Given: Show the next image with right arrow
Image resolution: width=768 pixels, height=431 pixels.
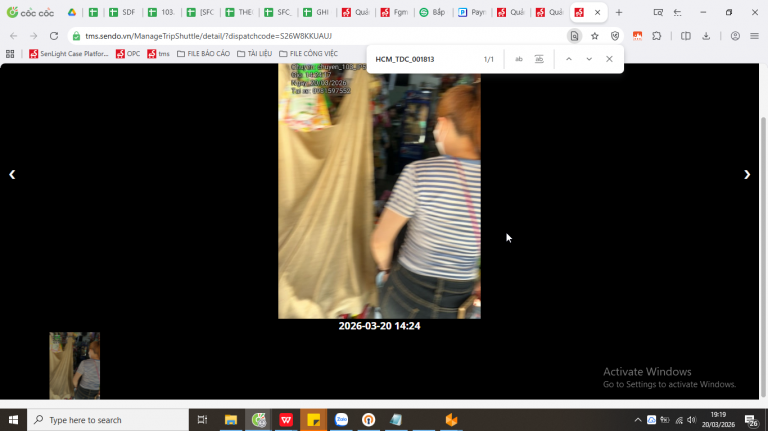Looking at the screenshot, I should click(746, 175).
